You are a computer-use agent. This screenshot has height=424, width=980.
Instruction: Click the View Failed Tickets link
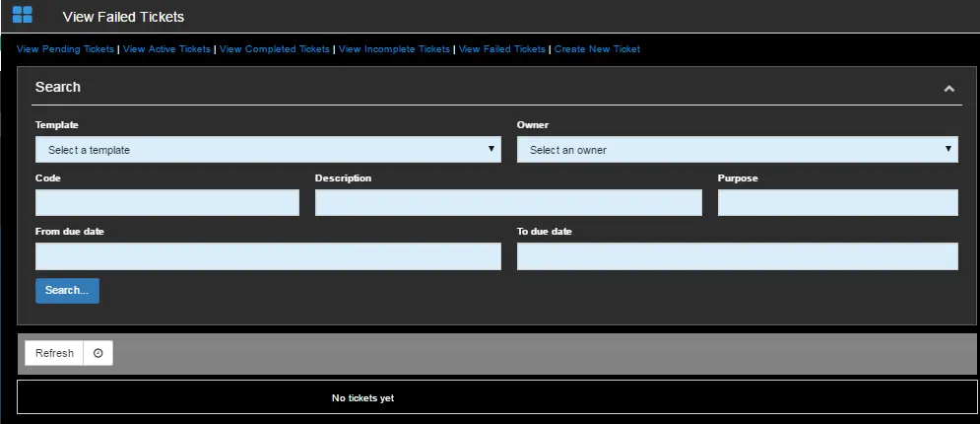click(501, 49)
